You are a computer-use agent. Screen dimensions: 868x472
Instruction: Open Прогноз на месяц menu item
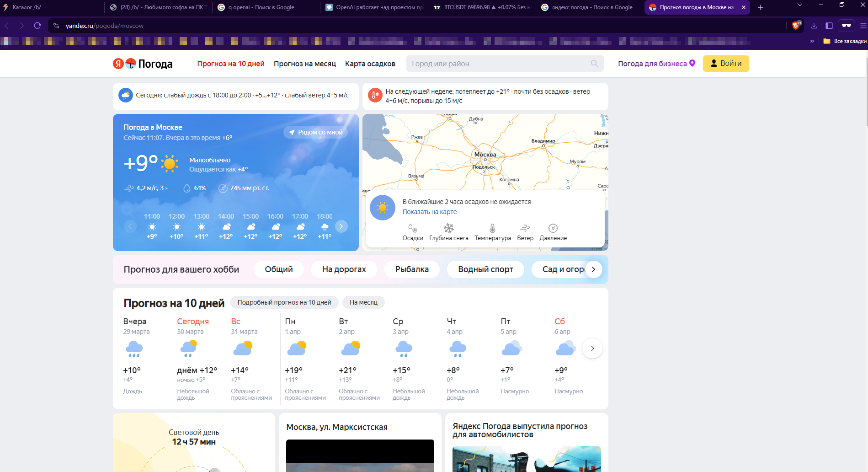coord(305,64)
